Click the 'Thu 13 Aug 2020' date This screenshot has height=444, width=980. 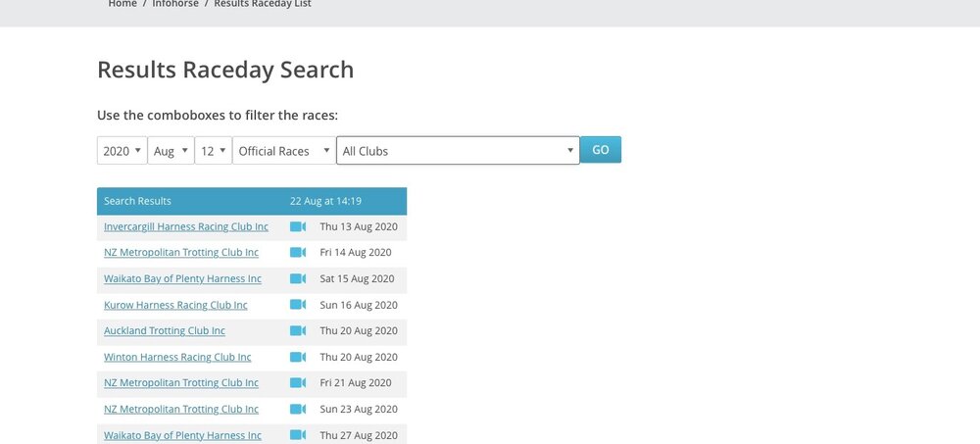[359, 226]
